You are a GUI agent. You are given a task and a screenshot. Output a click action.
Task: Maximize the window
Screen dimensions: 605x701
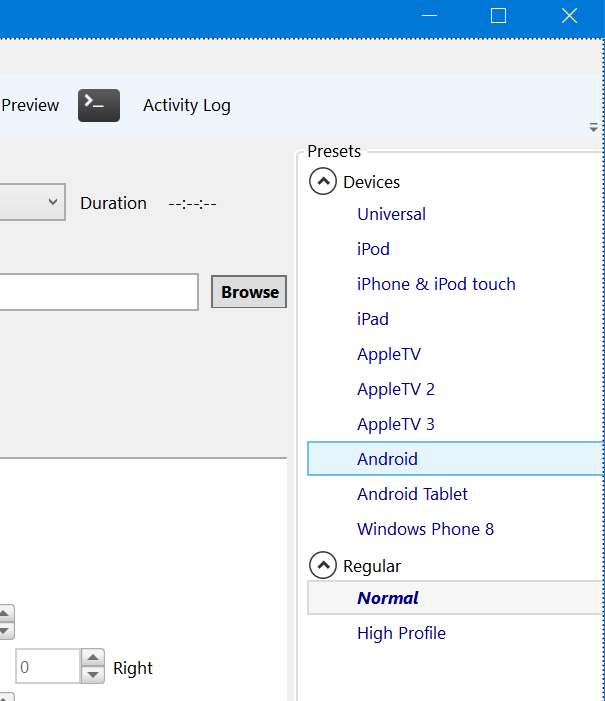coord(498,16)
